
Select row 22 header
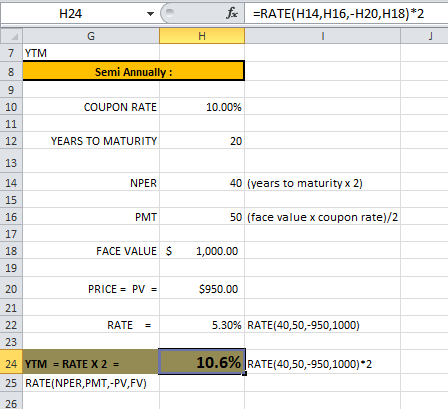11,325
